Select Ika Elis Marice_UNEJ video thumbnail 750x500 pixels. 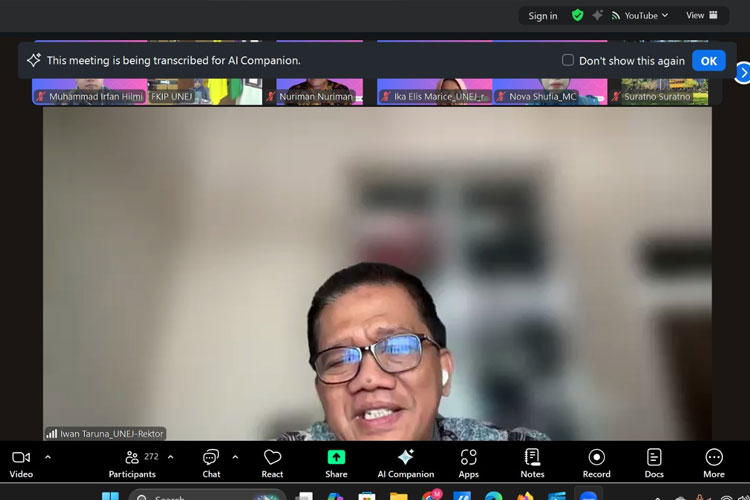[434, 91]
